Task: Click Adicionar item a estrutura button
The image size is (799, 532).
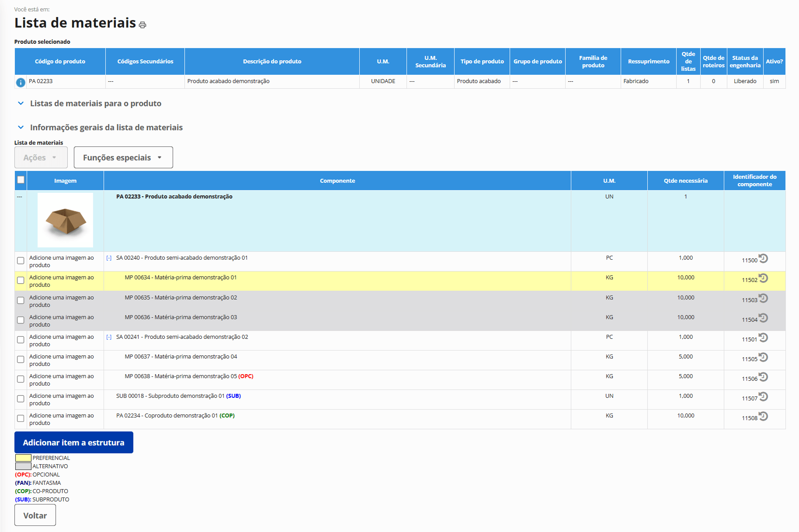Action: [x=73, y=442]
